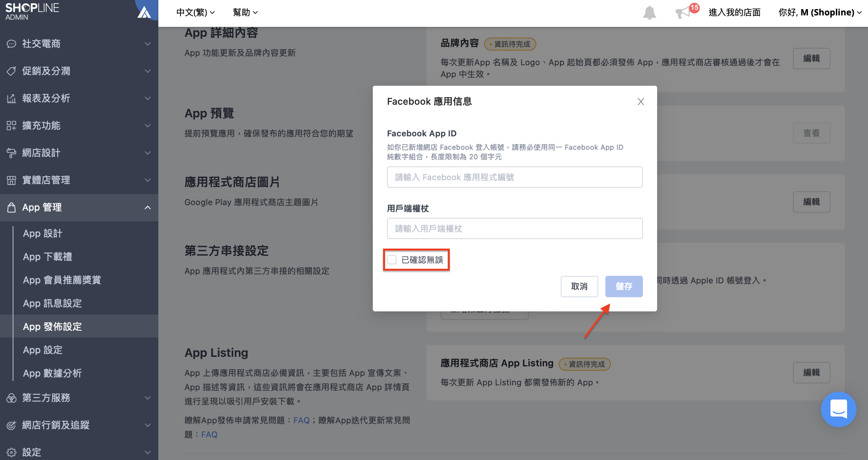The image size is (868, 460).
Task: Click the 網店行銷及追蹤 target icon
Action: (11, 425)
